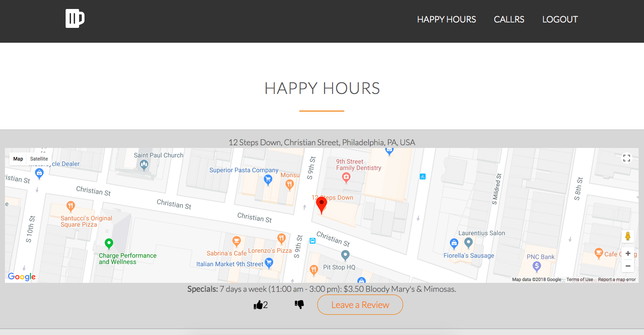Log out via the LOGOUT link
Viewport: 644px width, 335px height.
(x=560, y=19)
